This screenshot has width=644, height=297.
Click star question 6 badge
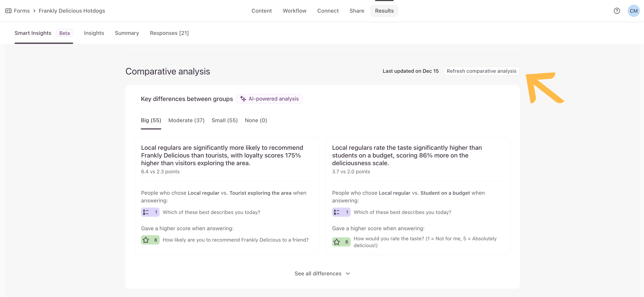tap(341, 242)
